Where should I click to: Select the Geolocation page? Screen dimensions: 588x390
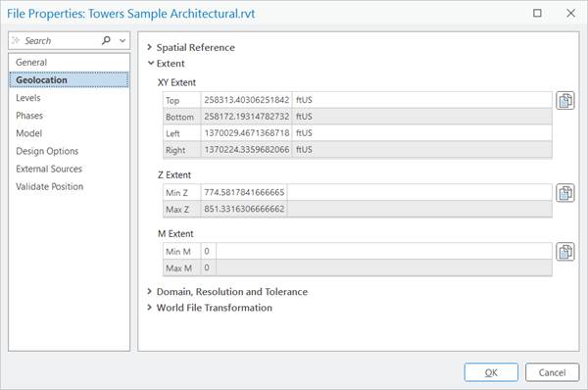click(69, 80)
